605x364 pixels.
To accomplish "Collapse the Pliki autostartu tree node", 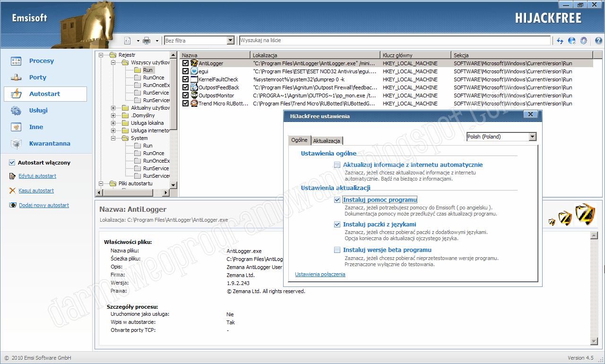I will coord(101,183).
